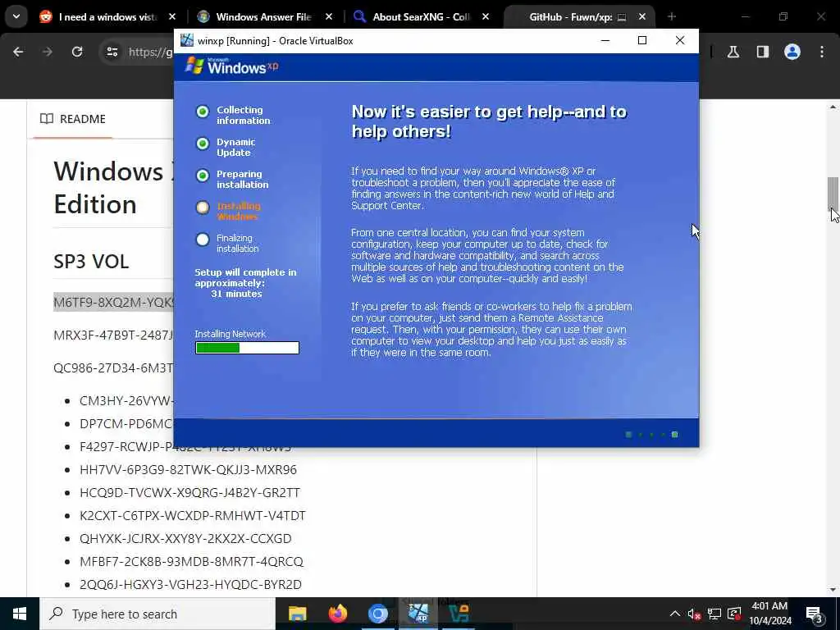The height and width of the screenshot is (630, 840).
Task: Click the scrollbar up arrow in Chrome
Action: pyautogui.click(x=833, y=107)
